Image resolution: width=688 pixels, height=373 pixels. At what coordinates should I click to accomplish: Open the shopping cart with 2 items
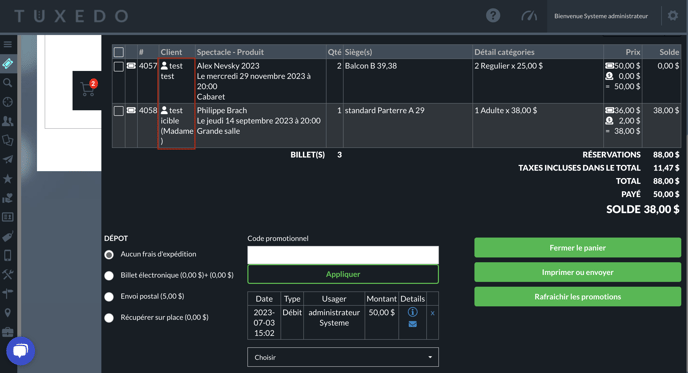click(88, 89)
